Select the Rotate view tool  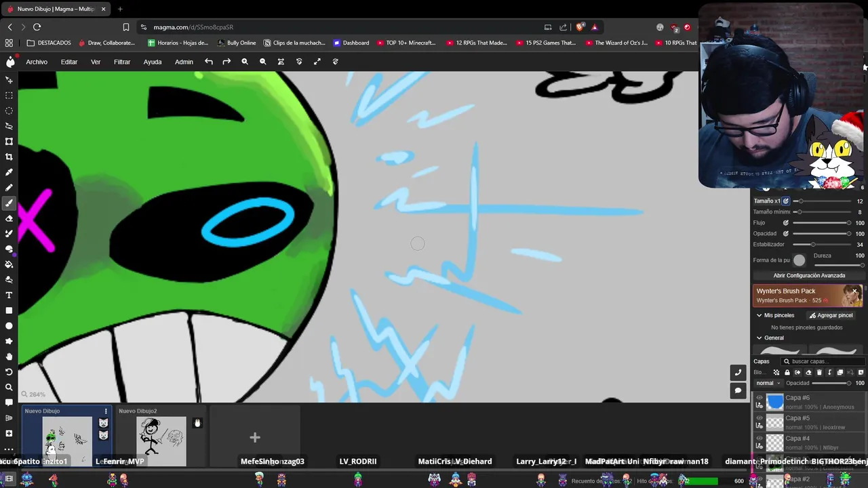(9, 372)
